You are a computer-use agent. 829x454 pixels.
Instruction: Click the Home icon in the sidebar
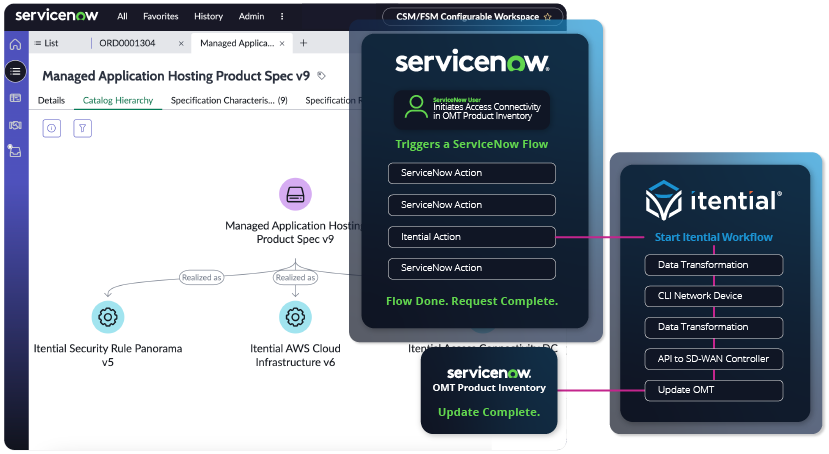(x=15, y=45)
